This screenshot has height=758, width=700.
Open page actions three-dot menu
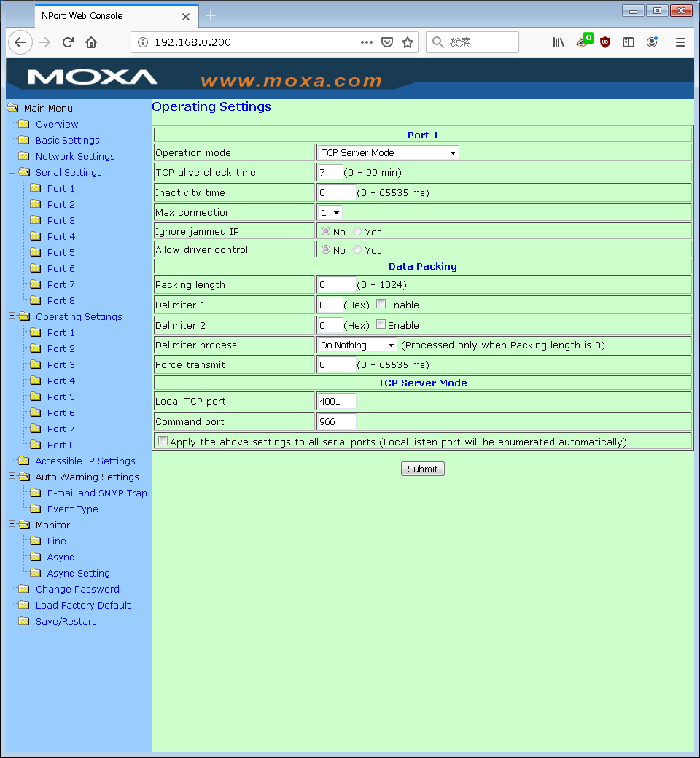coord(367,42)
